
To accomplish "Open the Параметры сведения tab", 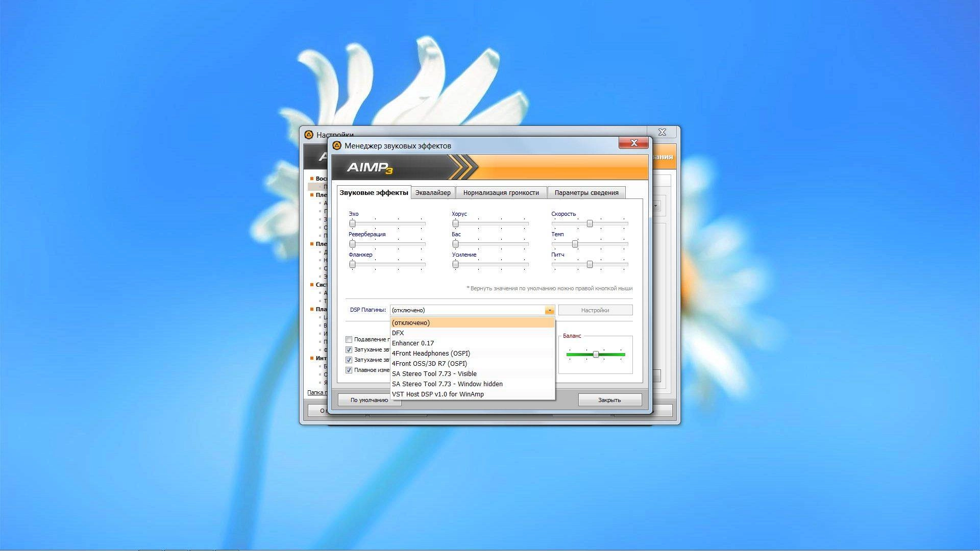I will pos(586,192).
